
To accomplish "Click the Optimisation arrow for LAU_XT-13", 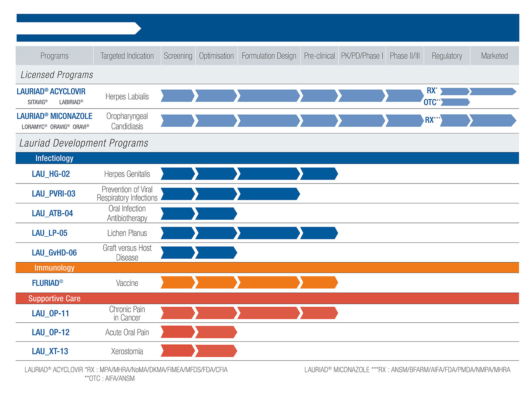I will pyautogui.click(x=216, y=351).
